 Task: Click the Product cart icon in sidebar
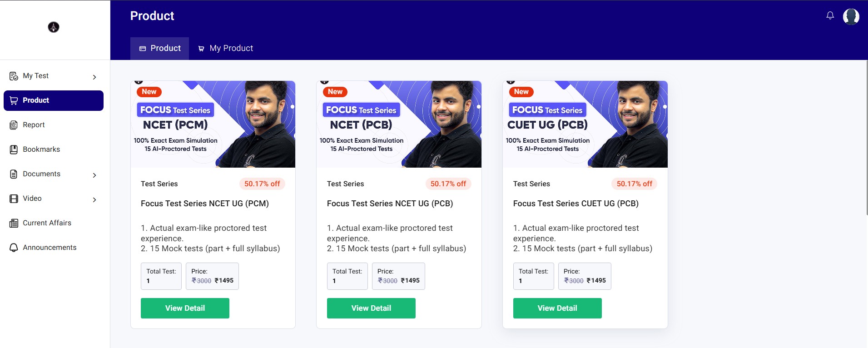click(13, 100)
